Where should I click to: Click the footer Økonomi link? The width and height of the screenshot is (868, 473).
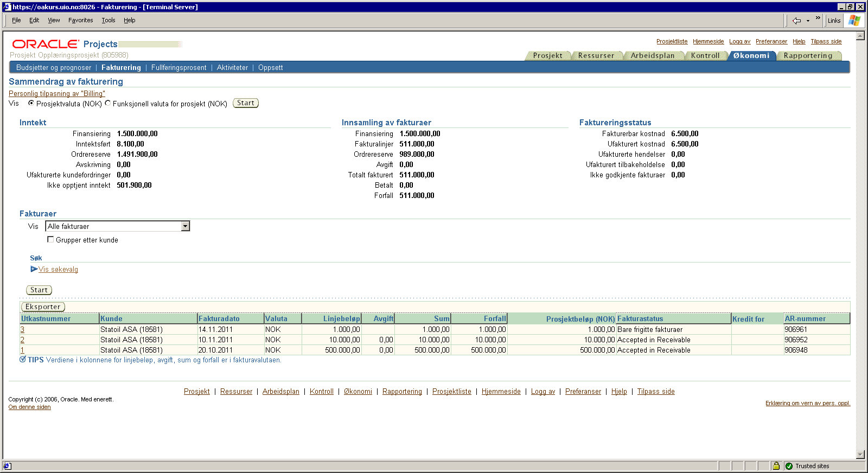(358, 391)
